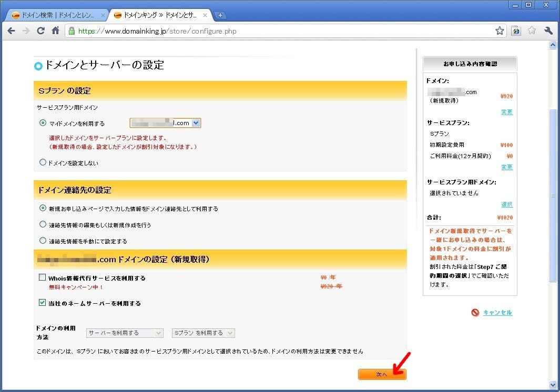Image resolution: width=560 pixels, height=392 pixels.
Task: Uncheck 当社のネームサーバーを利用する checkbox
Action: pyautogui.click(x=43, y=303)
